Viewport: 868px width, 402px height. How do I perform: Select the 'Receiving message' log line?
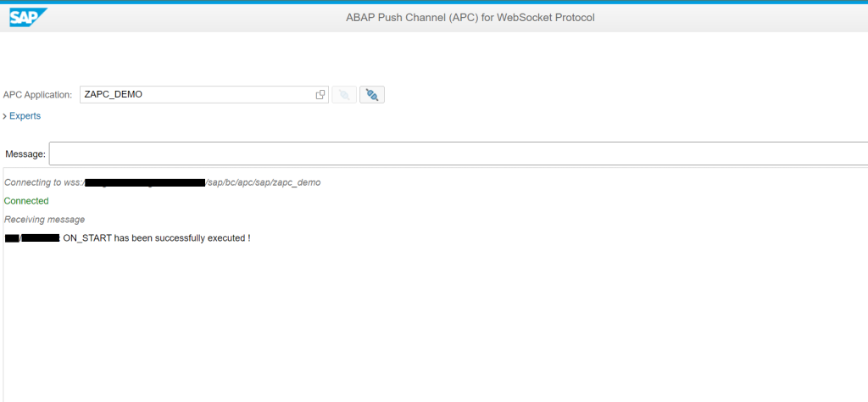(44, 220)
